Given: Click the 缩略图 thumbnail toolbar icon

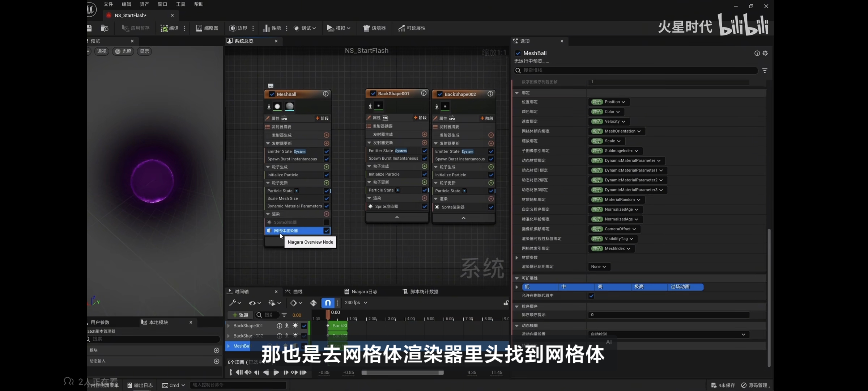Looking at the screenshot, I should point(199,28).
